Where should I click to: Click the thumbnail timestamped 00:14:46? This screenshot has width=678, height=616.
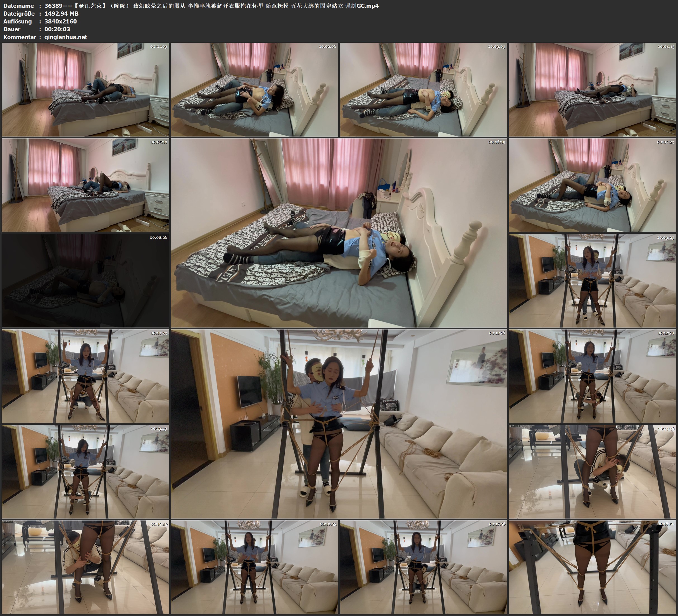593,472
